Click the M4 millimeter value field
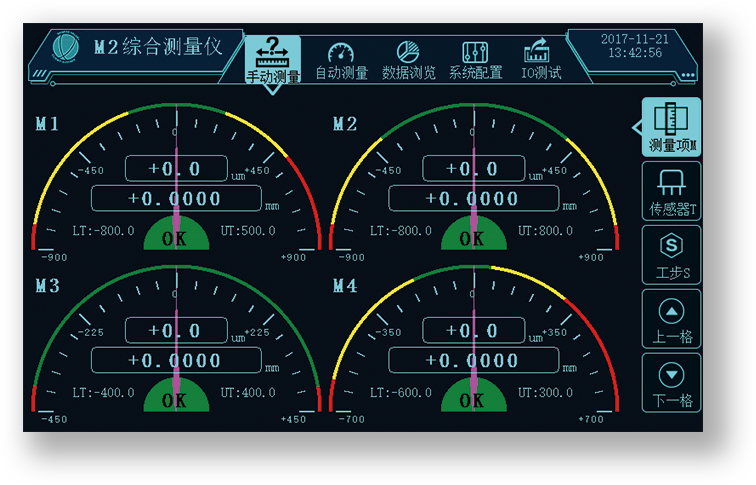This screenshot has height=485, width=756. point(473,360)
